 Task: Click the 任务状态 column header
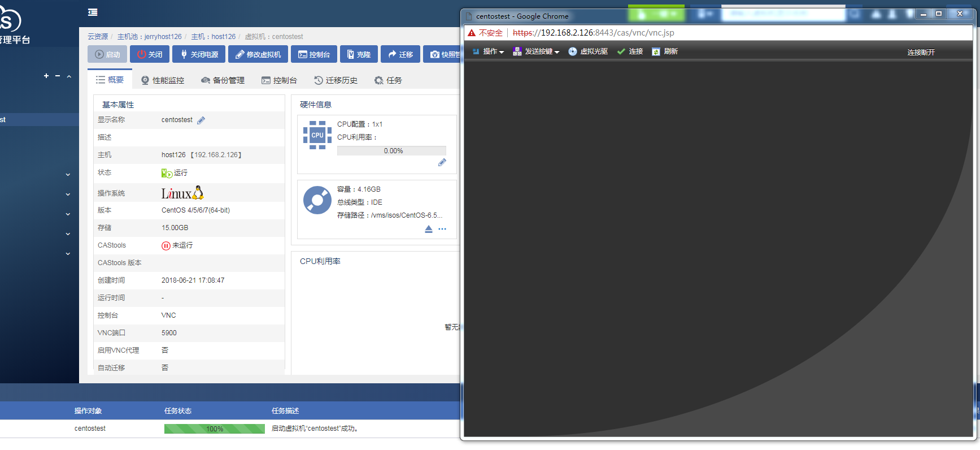[178, 411]
